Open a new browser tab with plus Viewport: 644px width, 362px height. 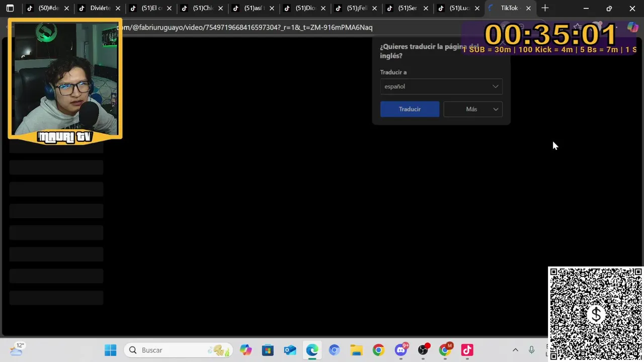point(545,8)
